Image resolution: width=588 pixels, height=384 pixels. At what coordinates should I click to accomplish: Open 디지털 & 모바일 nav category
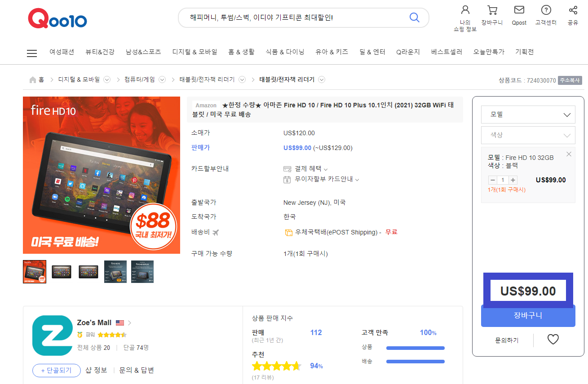(195, 52)
